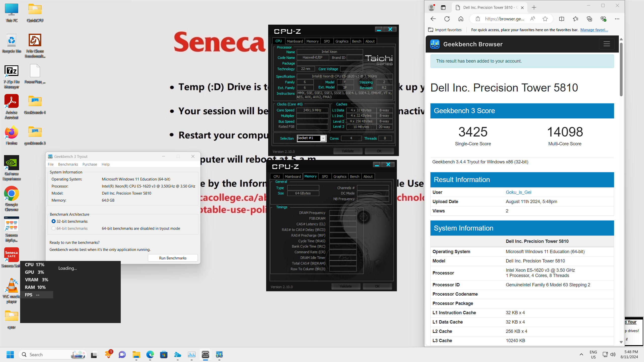Close the Dell Precision Tower 5810 tab

(x=522, y=8)
